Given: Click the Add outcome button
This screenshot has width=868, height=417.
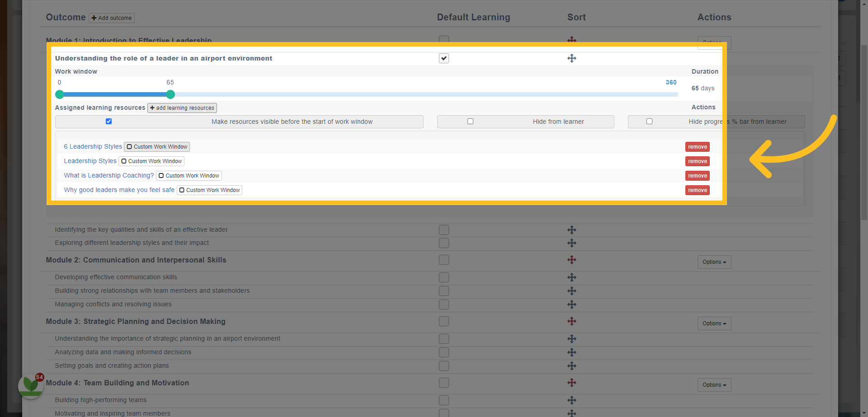Looking at the screenshot, I should (x=112, y=18).
